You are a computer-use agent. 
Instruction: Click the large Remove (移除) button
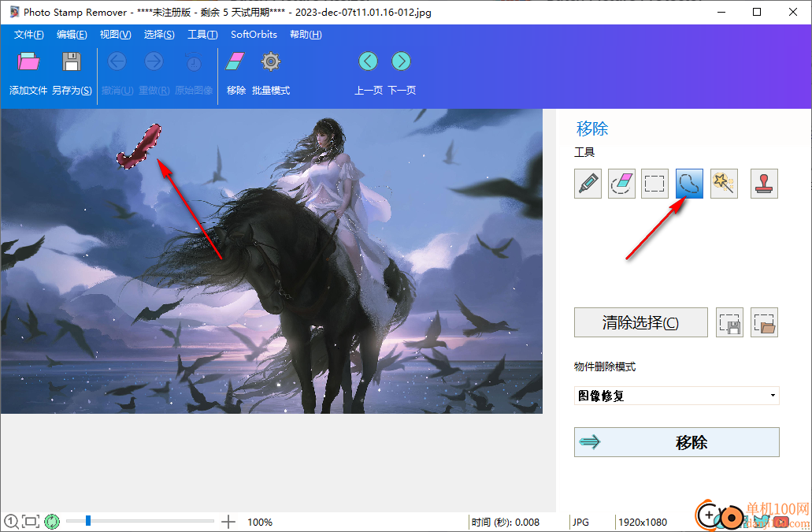(677, 442)
